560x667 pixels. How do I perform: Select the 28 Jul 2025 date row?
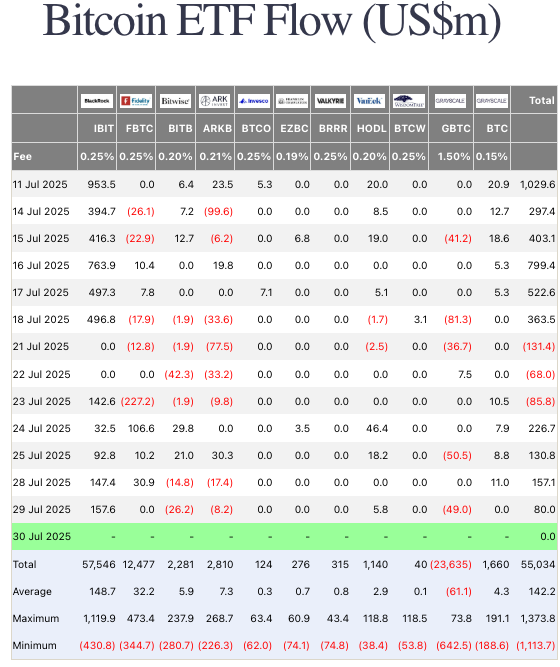pos(284,482)
